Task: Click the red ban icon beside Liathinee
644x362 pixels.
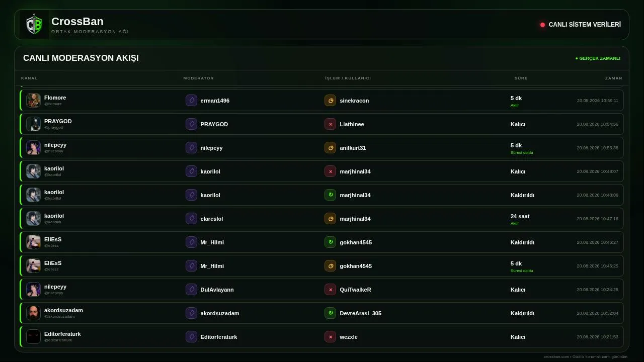Action: (330, 124)
